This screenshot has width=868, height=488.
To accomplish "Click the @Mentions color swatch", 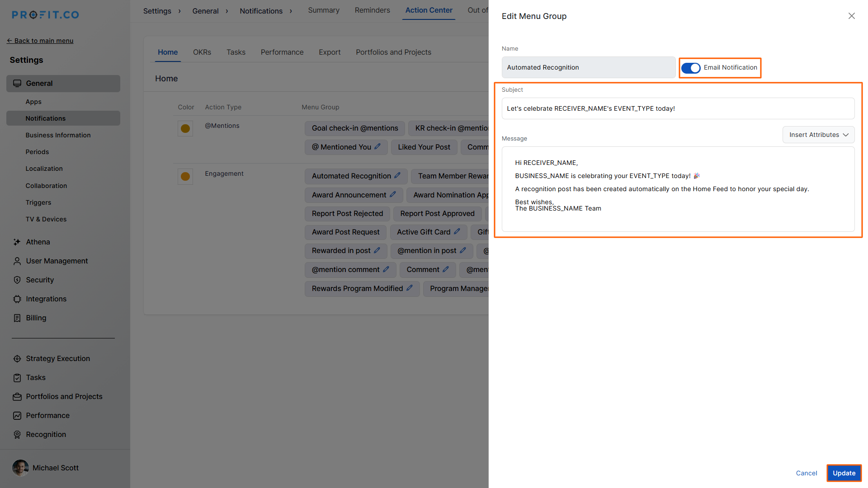I will (x=185, y=129).
